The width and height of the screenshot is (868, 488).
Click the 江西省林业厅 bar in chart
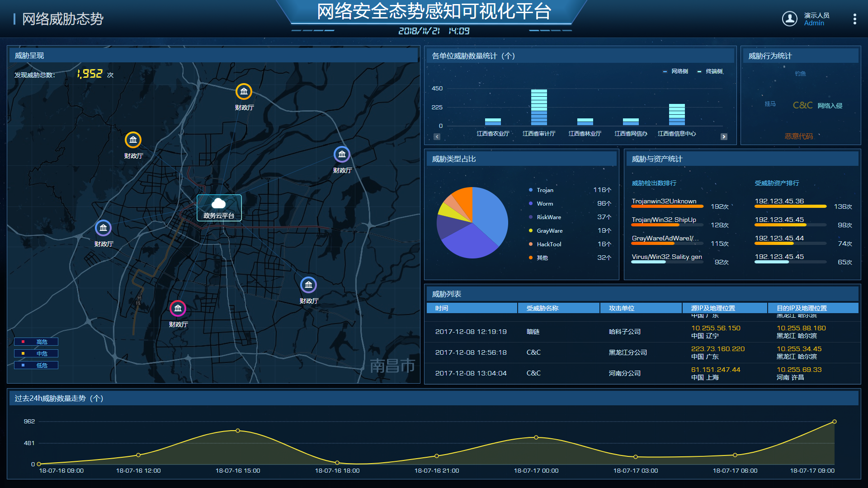click(585, 122)
